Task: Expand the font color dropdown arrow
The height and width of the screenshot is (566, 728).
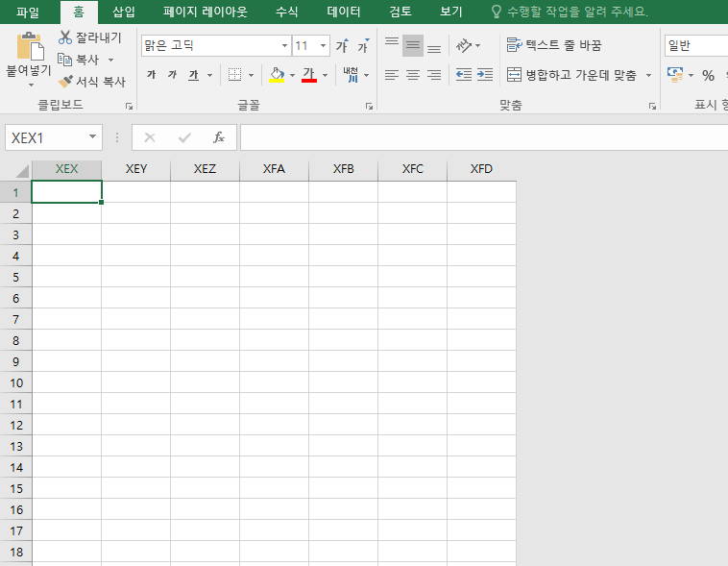Action: [x=325, y=75]
